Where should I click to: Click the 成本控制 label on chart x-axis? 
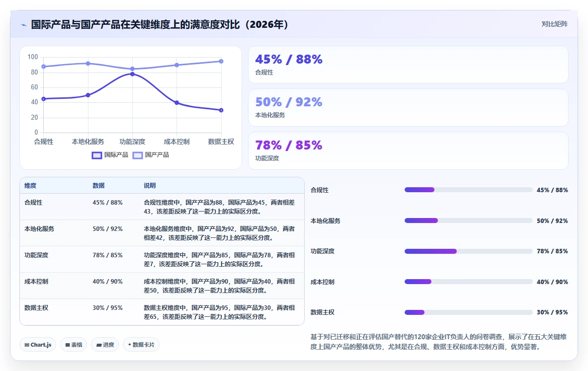pos(176,142)
